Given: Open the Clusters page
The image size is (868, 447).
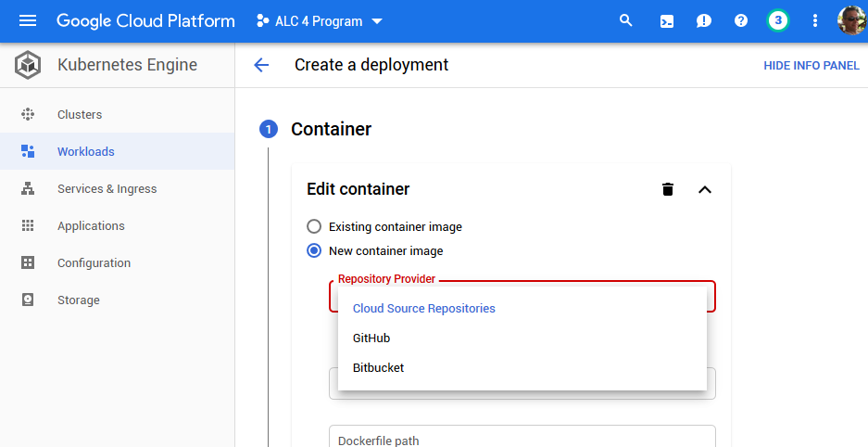Looking at the screenshot, I should point(118,115).
